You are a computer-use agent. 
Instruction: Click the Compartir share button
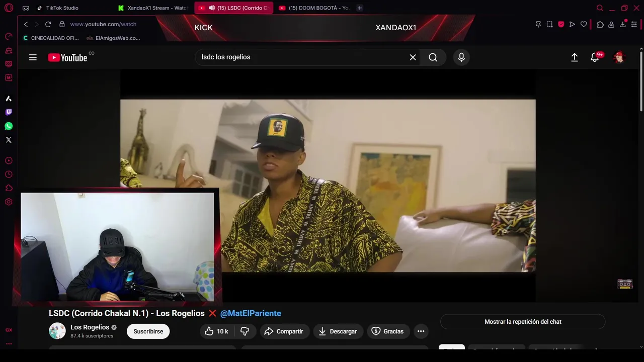pos(284,331)
